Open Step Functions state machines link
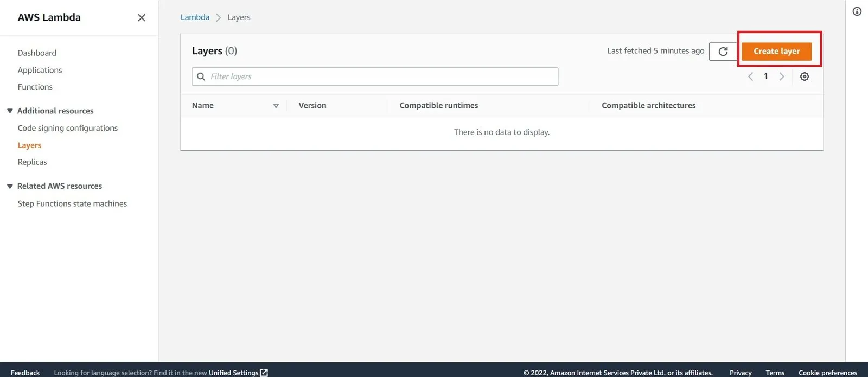Image resolution: width=868 pixels, height=377 pixels. pyautogui.click(x=72, y=203)
